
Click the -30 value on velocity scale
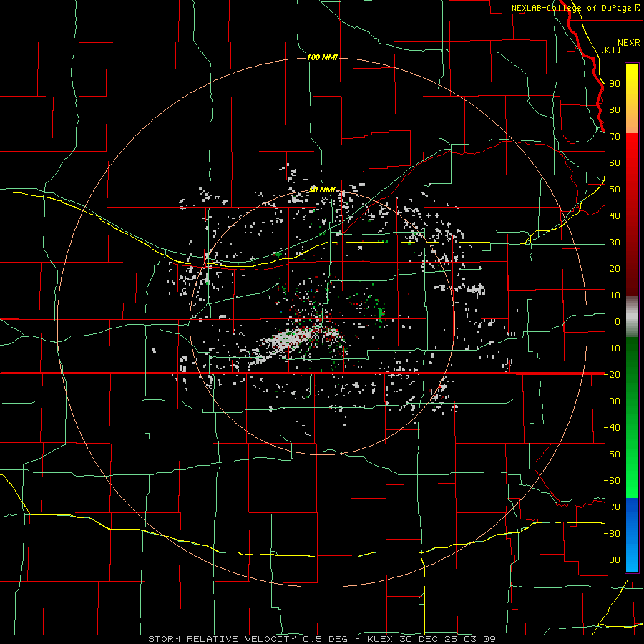[612, 401]
